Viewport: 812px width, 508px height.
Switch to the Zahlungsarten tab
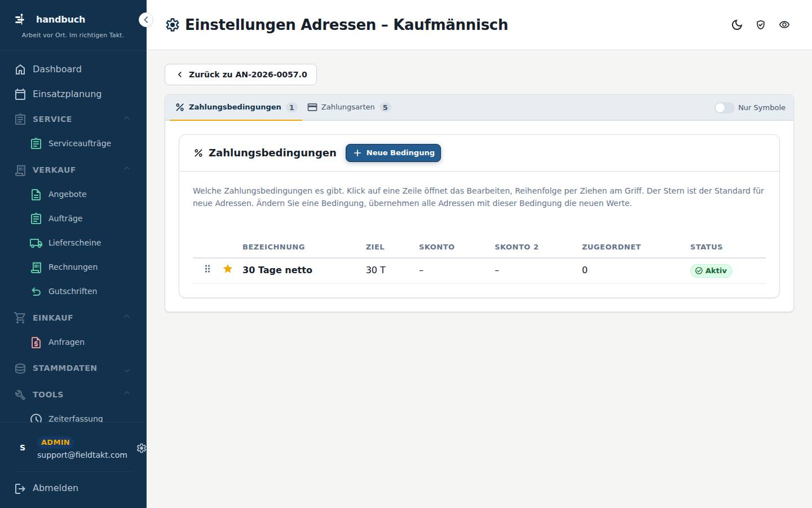(x=348, y=107)
